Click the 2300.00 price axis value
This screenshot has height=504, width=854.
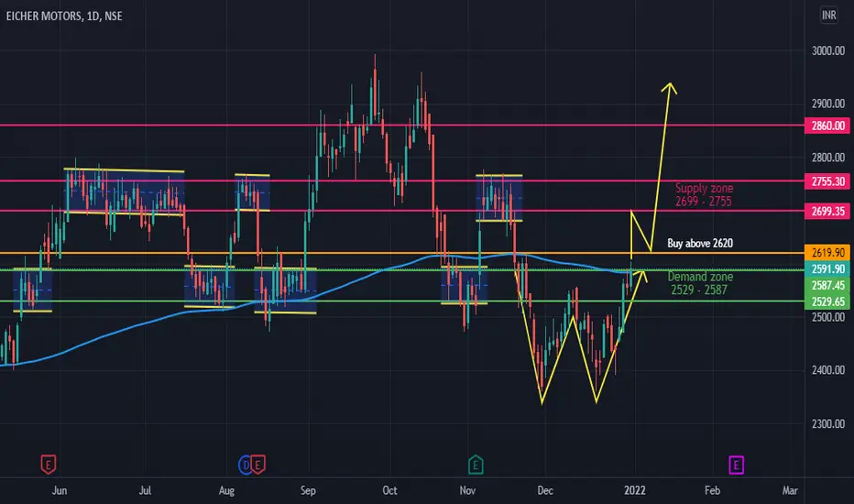pos(827,424)
